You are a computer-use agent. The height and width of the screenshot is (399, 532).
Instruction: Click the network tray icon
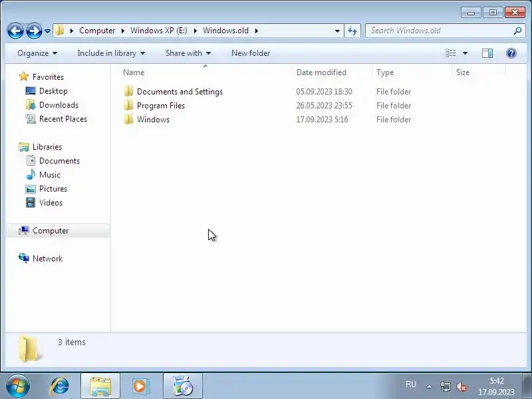[445, 386]
